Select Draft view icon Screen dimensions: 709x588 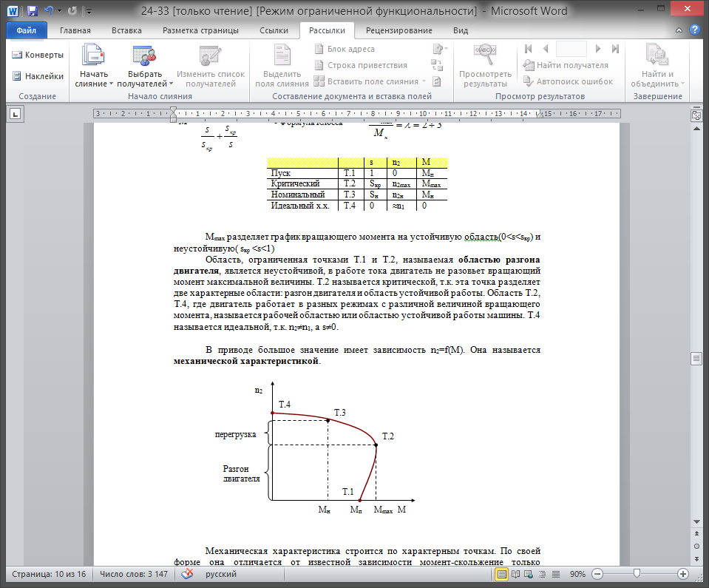[x=556, y=574]
